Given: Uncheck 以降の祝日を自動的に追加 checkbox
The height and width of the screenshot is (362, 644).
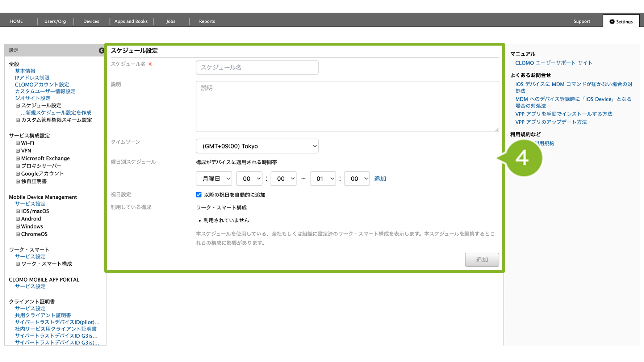Looking at the screenshot, I should click(199, 195).
